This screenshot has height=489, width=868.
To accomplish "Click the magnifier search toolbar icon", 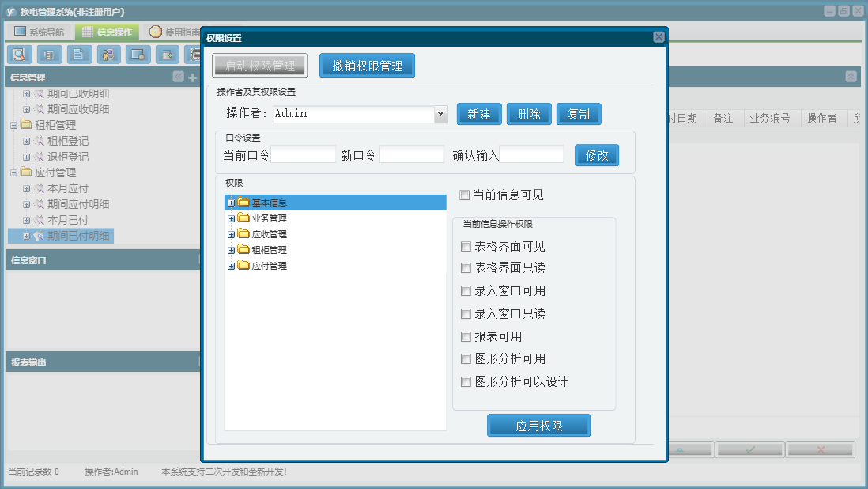I will point(20,55).
